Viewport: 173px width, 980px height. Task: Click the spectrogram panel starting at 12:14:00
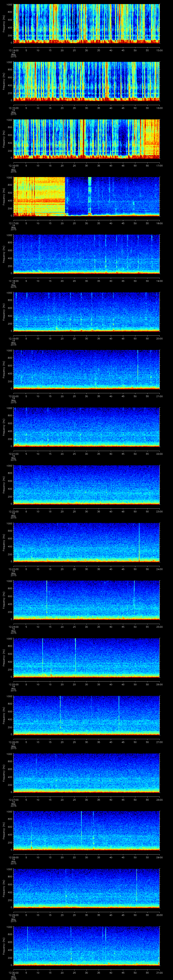pyautogui.click(x=87, y=24)
